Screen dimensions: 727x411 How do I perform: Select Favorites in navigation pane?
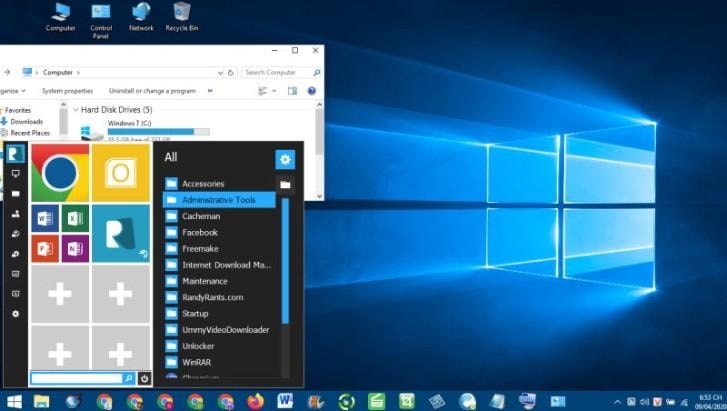pyautogui.click(x=18, y=110)
